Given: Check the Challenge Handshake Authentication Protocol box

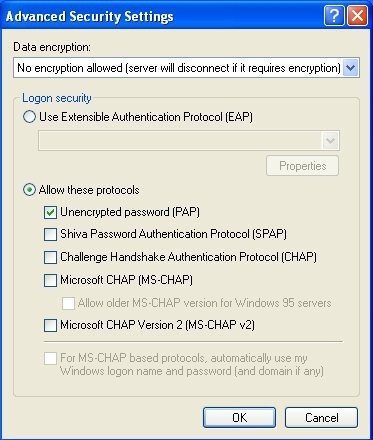Looking at the screenshot, I should (50, 257).
